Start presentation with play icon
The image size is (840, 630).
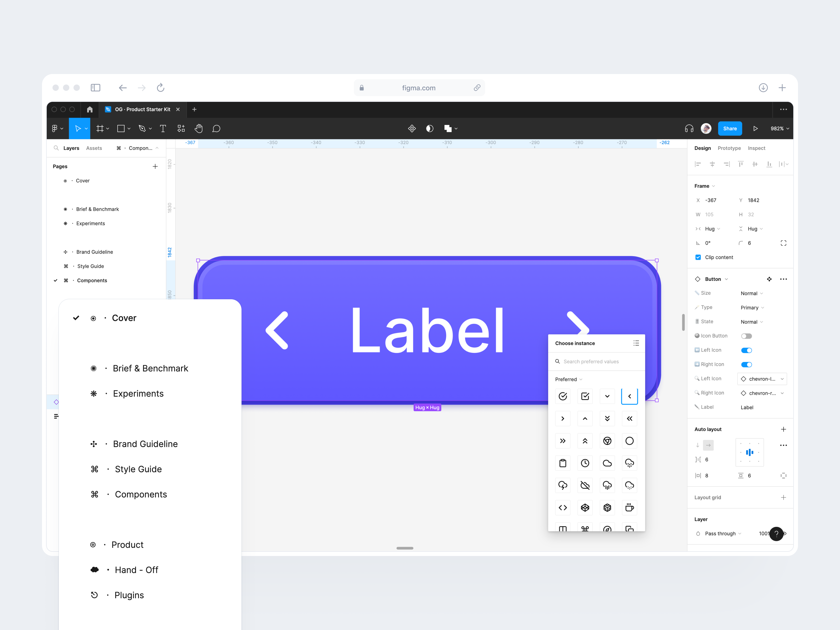pos(755,129)
